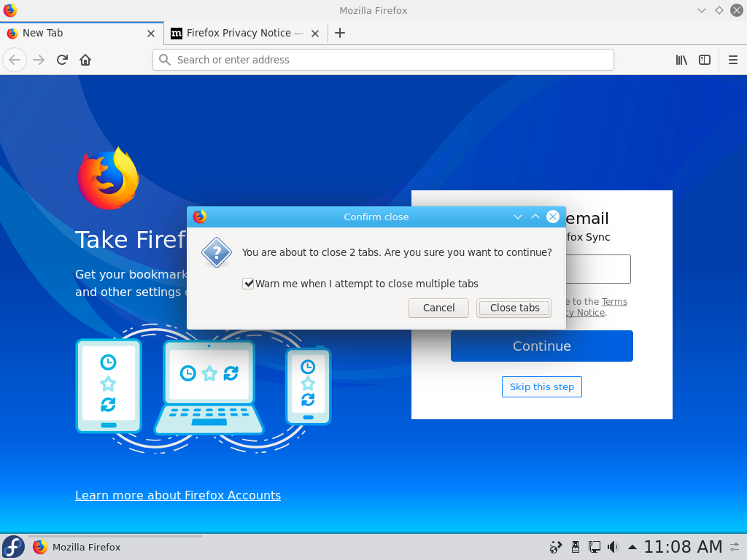Click the email input field in sync form
This screenshot has width=747, height=560.
(x=598, y=269)
